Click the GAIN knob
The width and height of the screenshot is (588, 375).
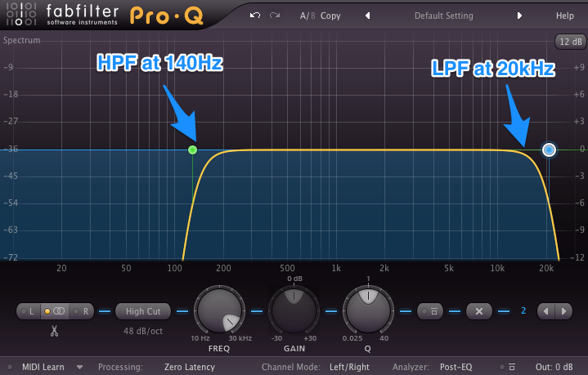pos(294,310)
